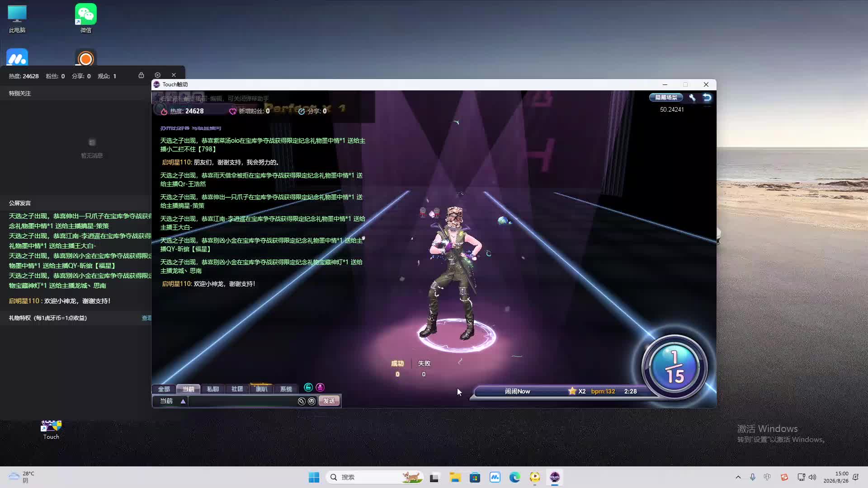
Task: Expand the 当前 channel selector dropdown
Action: (x=183, y=401)
